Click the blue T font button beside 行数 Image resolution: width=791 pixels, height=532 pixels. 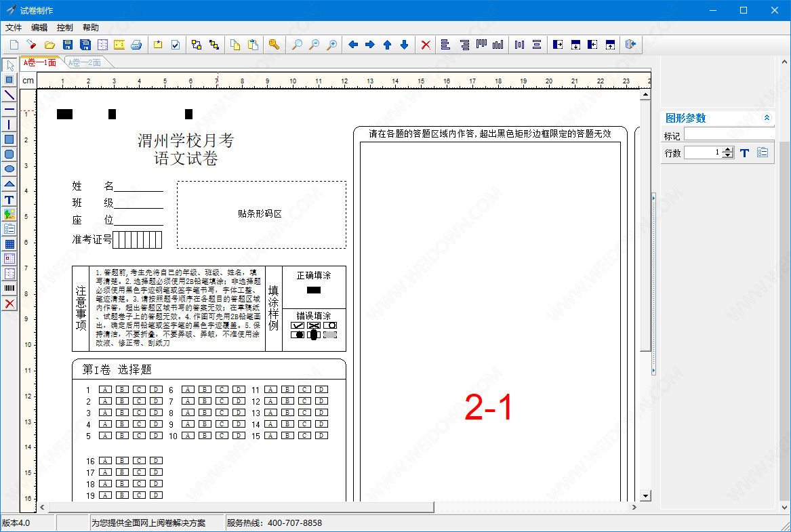(x=745, y=152)
